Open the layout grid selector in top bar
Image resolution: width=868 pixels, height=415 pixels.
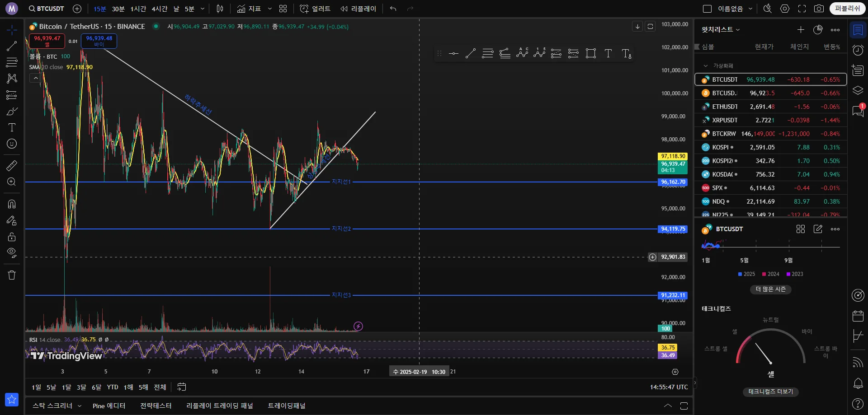[283, 9]
